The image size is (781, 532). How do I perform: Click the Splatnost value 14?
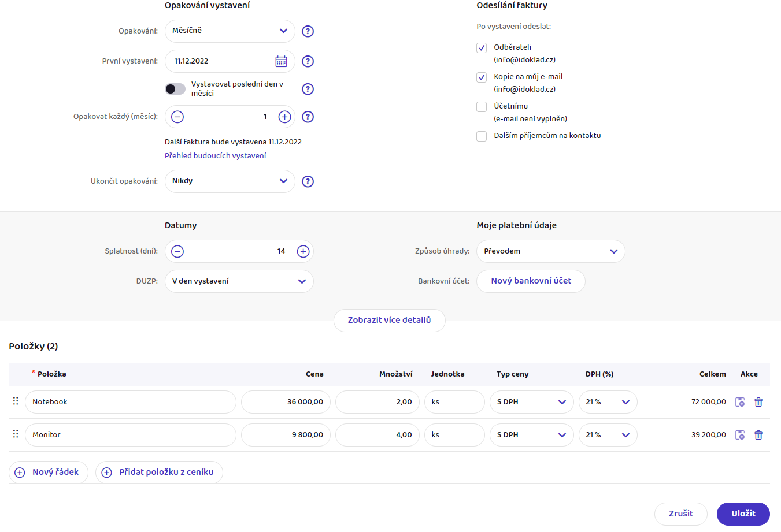(281, 251)
